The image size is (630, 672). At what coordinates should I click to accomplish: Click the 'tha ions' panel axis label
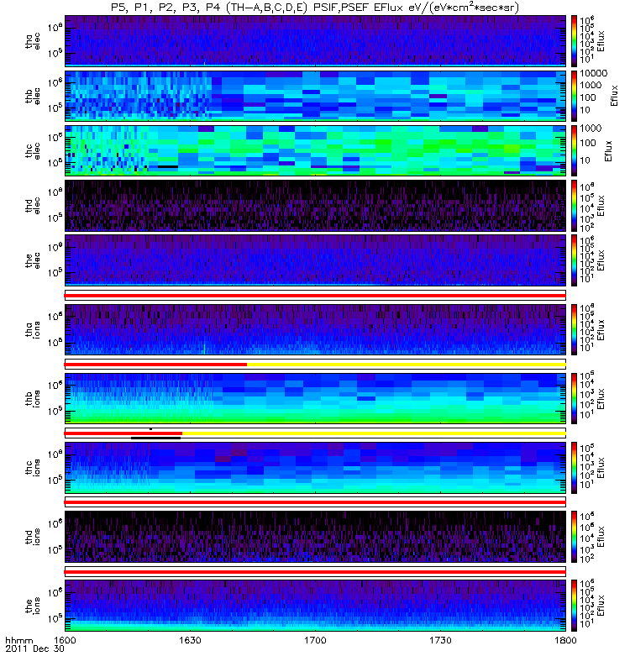(x=33, y=329)
